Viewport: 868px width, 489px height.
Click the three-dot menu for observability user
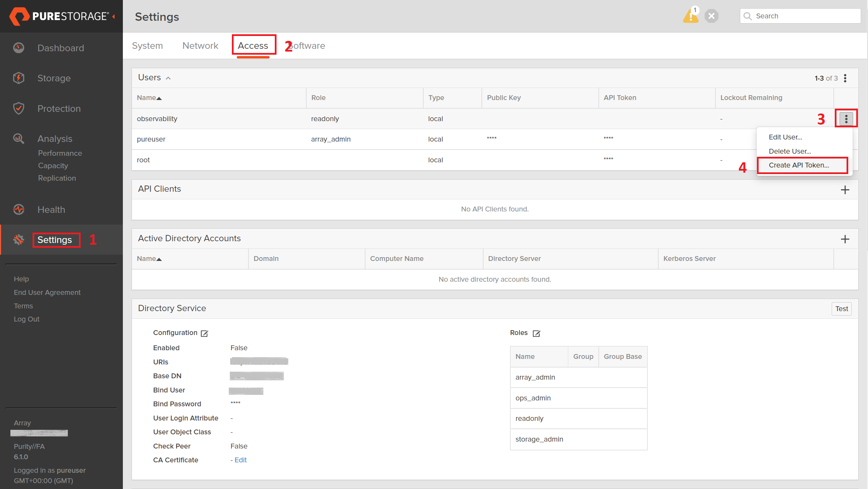(x=846, y=119)
